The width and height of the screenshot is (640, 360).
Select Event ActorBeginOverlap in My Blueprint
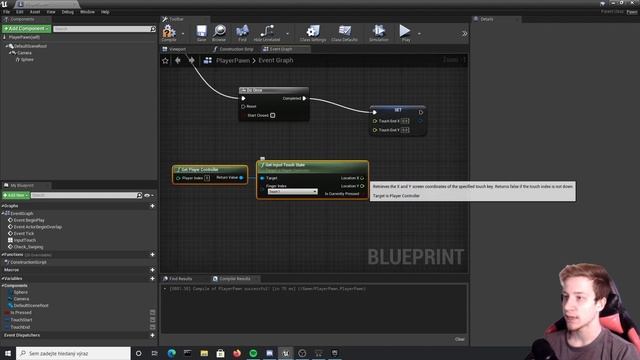pos(35,227)
